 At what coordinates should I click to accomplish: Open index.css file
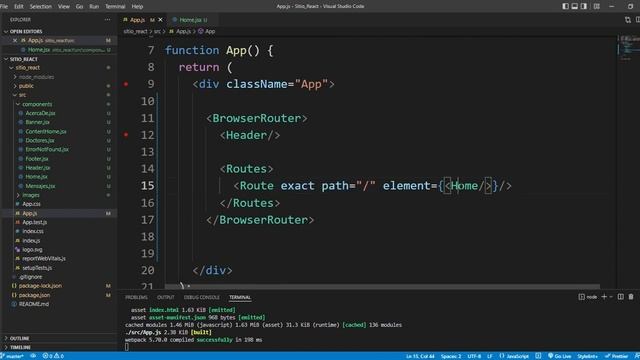[x=33, y=231]
